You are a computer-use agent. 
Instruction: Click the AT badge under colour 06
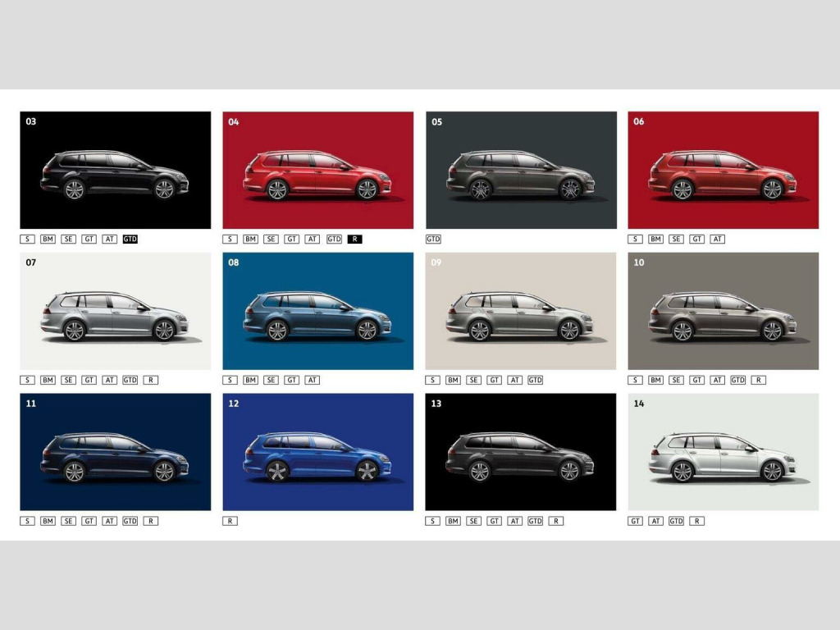coord(717,240)
